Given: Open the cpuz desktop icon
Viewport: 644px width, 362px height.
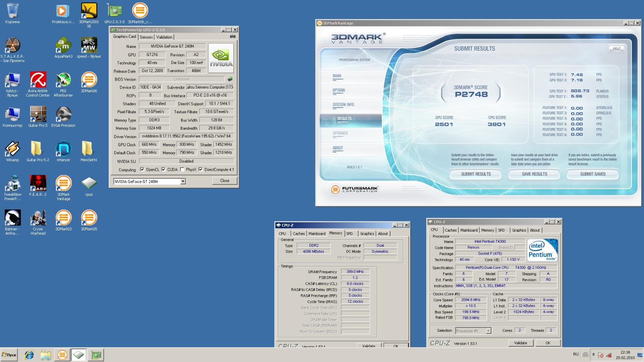Looking at the screenshot, I should point(89,186).
